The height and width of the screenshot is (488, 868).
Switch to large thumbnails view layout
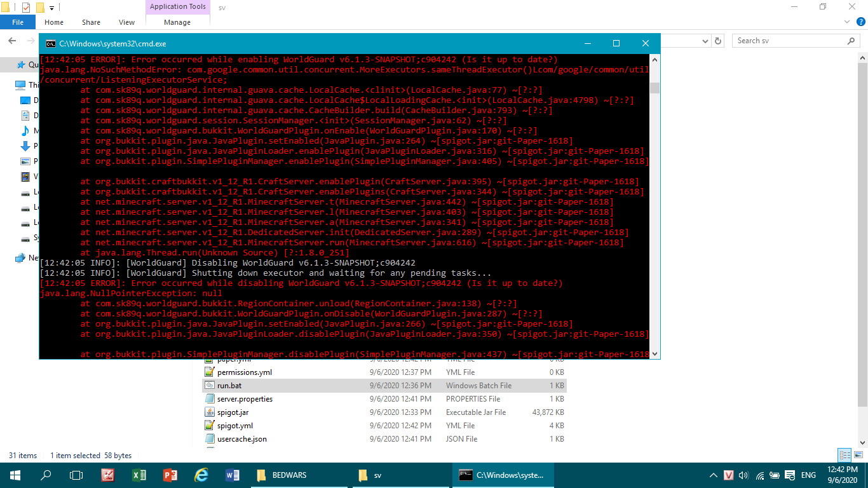[x=857, y=455]
